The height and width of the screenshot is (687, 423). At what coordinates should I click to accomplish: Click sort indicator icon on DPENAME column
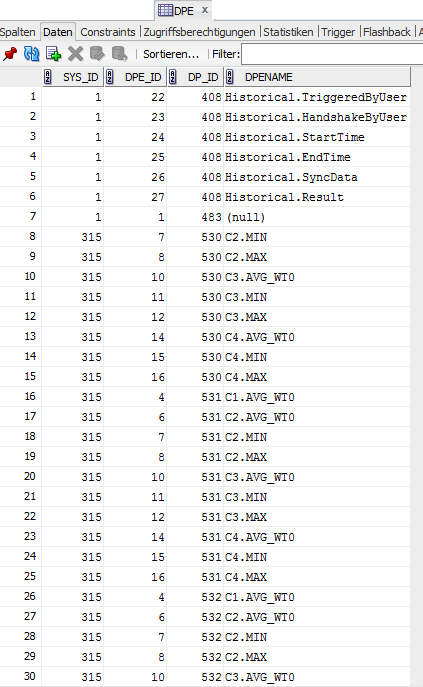tap(229, 77)
